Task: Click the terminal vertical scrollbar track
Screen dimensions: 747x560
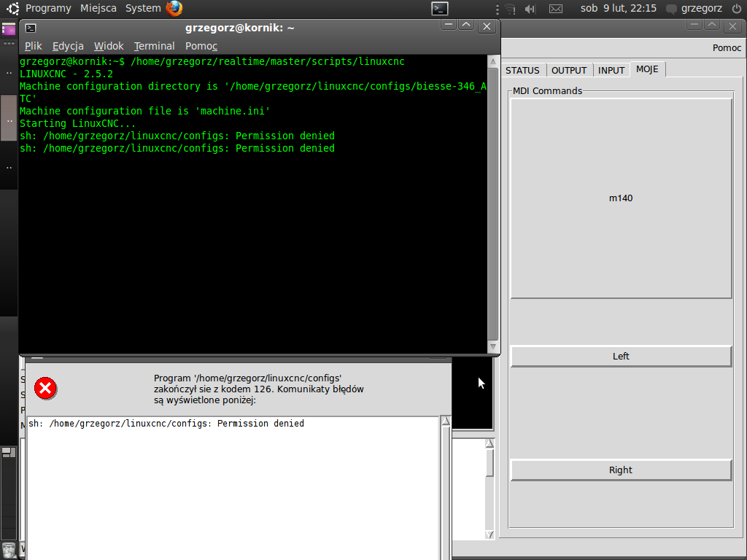Action: pos(493,204)
